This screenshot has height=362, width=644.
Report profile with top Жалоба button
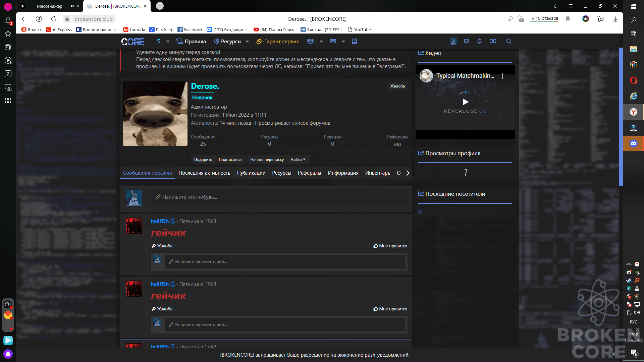click(x=397, y=86)
